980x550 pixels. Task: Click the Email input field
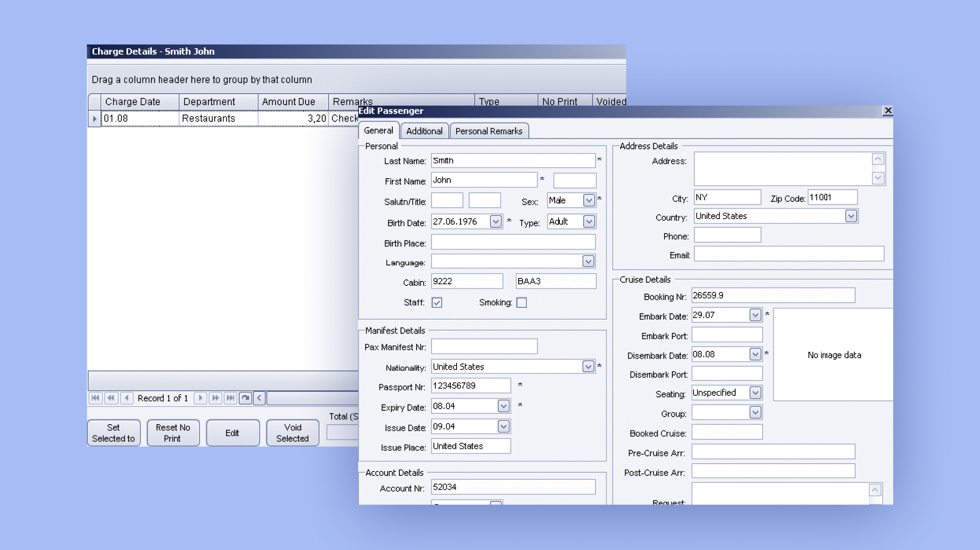788,254
